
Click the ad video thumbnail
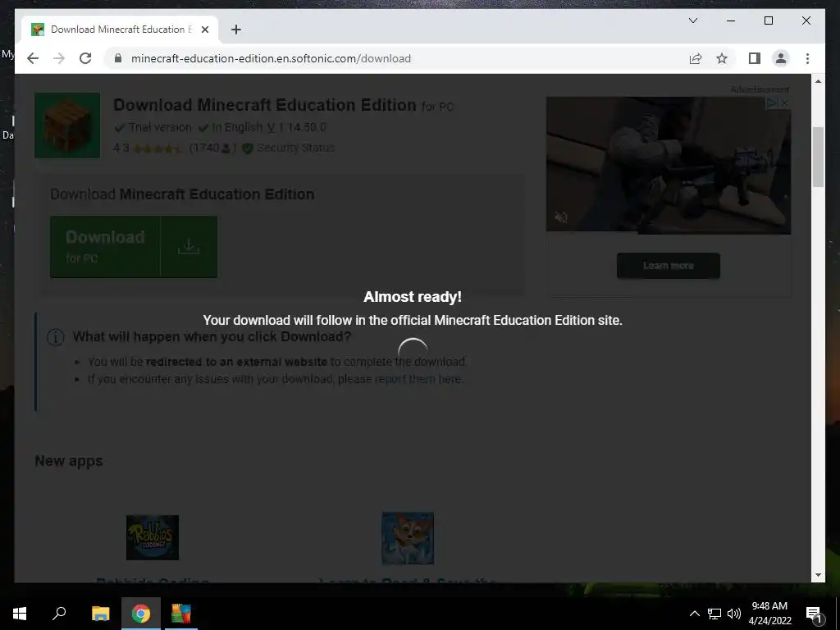668,165
